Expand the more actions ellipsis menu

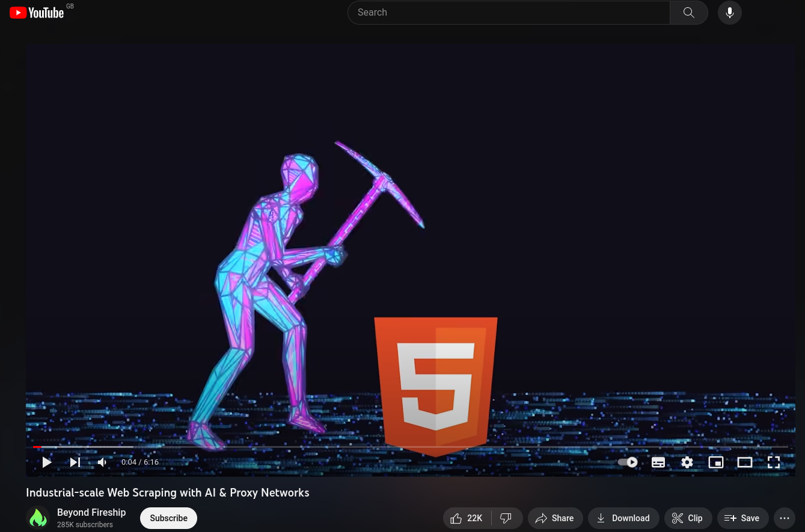click(785, 518)
